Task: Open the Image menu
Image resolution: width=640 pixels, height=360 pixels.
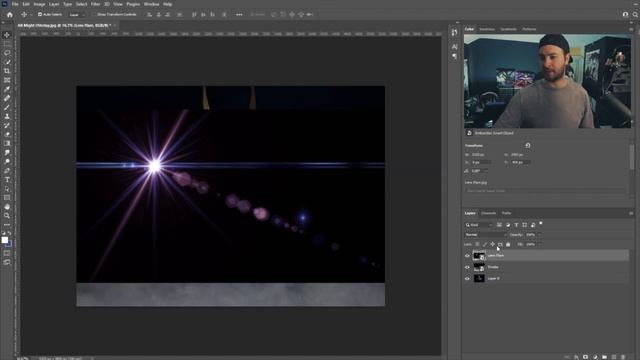Action: tap(40, 4)
